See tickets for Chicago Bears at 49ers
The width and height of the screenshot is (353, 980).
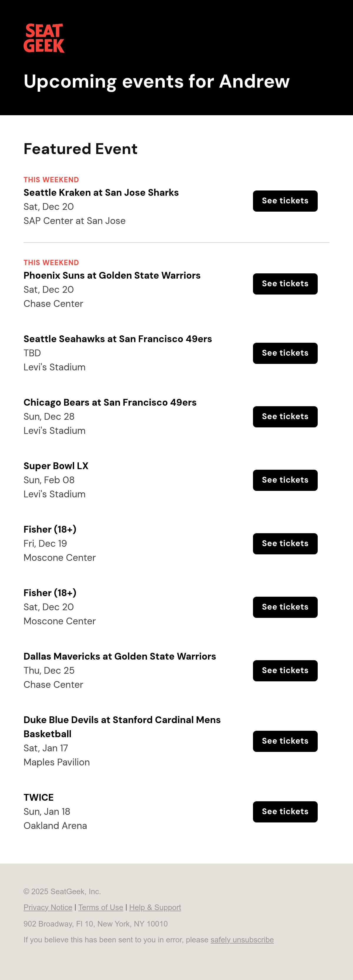(285, 417)
